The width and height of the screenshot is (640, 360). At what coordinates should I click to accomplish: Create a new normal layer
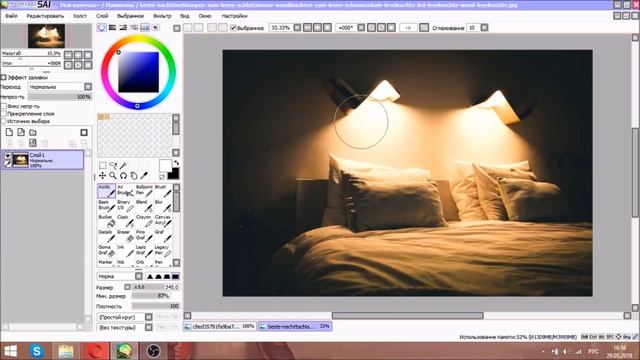pyautogui.click(x=9, y=132)
